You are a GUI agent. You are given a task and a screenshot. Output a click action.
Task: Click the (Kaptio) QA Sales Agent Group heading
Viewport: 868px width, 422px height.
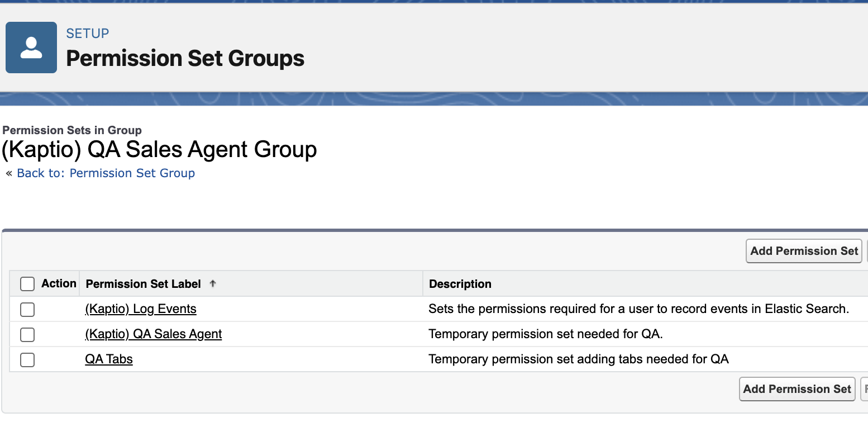[x=160, y=149]
